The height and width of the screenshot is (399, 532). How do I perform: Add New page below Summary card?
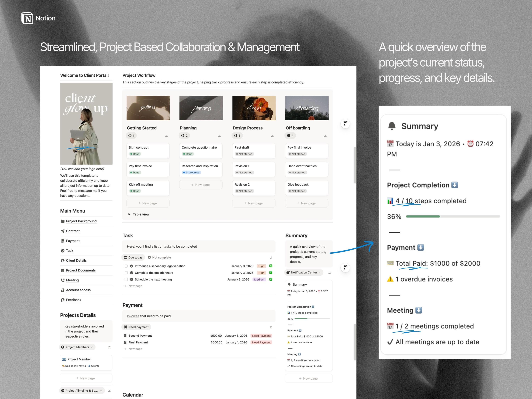pos(309,379)
